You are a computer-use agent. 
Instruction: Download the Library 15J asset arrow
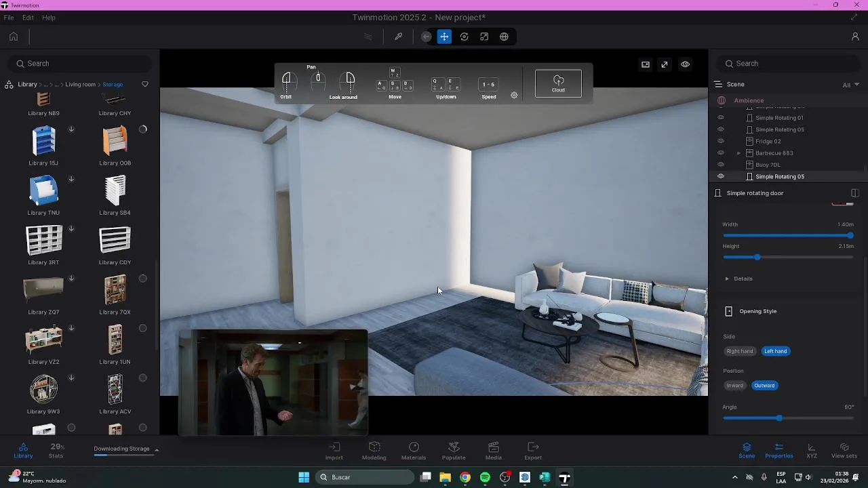click(71, 129)
